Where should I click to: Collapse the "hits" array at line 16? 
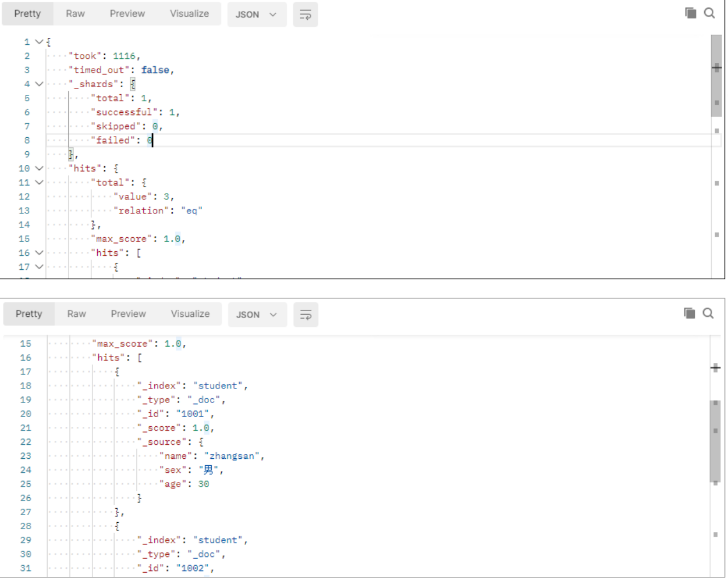coord(39,252)
